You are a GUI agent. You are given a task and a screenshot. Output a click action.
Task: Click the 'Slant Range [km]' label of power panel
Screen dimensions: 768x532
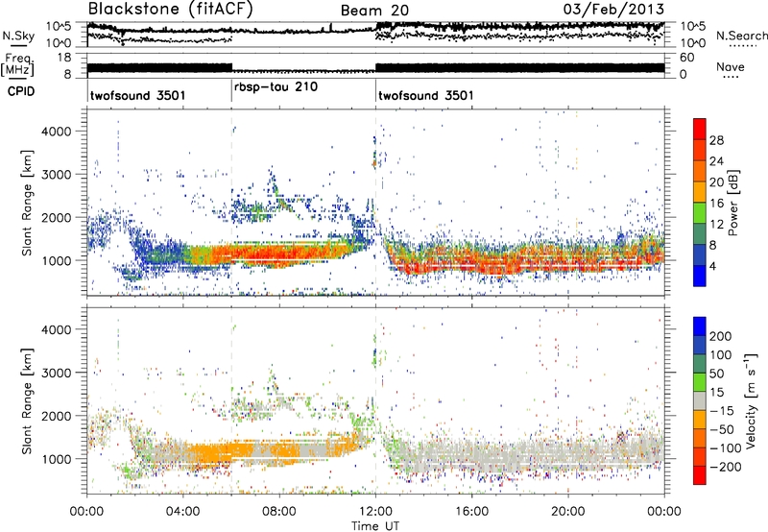[x=27, y=203]
